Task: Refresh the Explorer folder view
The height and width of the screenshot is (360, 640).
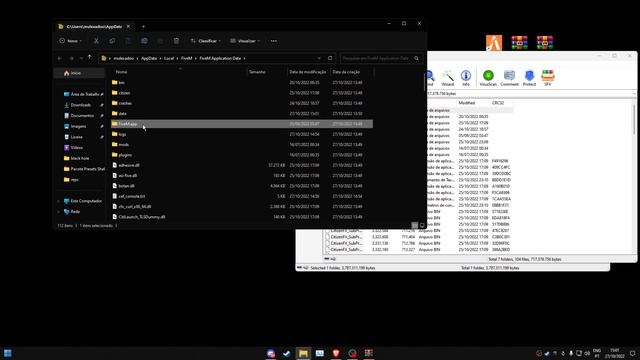Action: tap(330, 58)
